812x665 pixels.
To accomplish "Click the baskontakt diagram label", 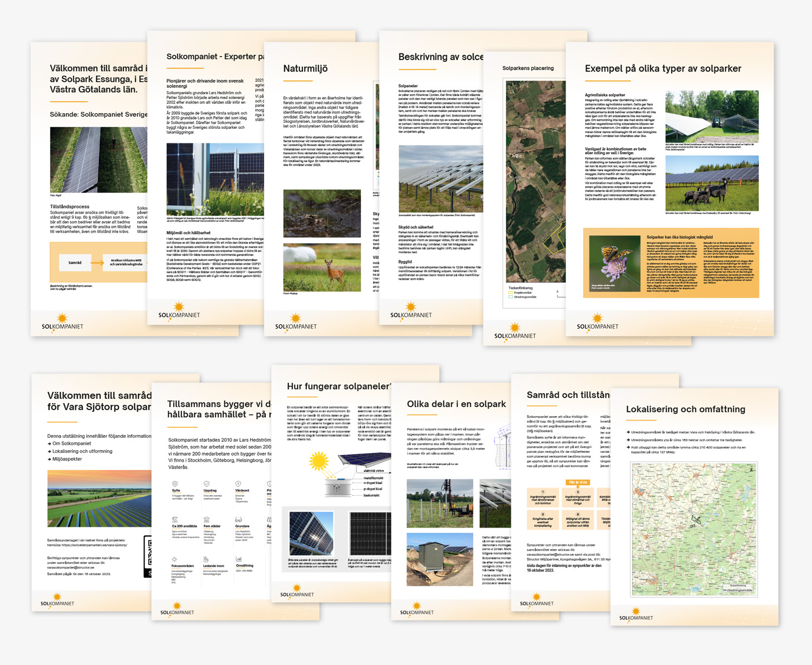I will point(371,495).
